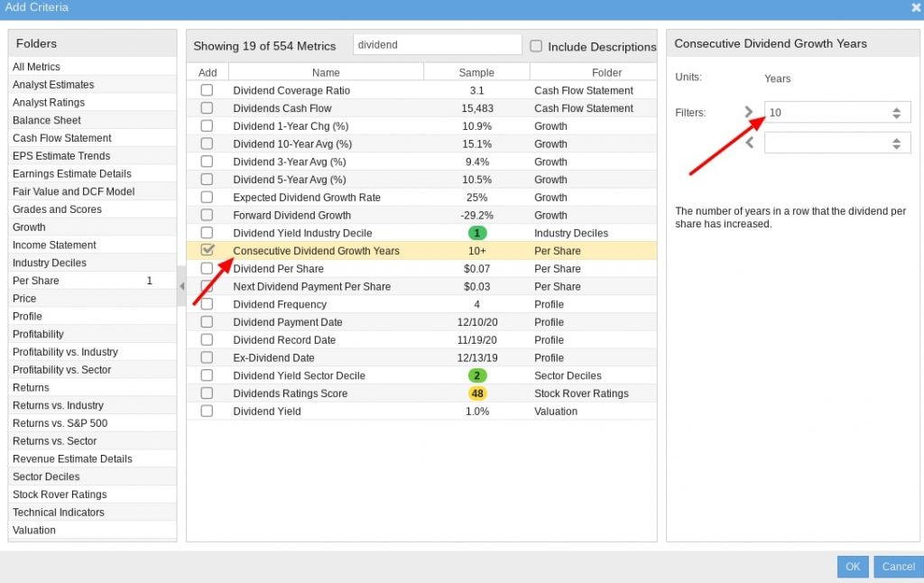Viewport: 924px width, 583px height.
Task: Click the green "2" badge for Dividend Yield Sector Decile
Action: tap(478, 375)
